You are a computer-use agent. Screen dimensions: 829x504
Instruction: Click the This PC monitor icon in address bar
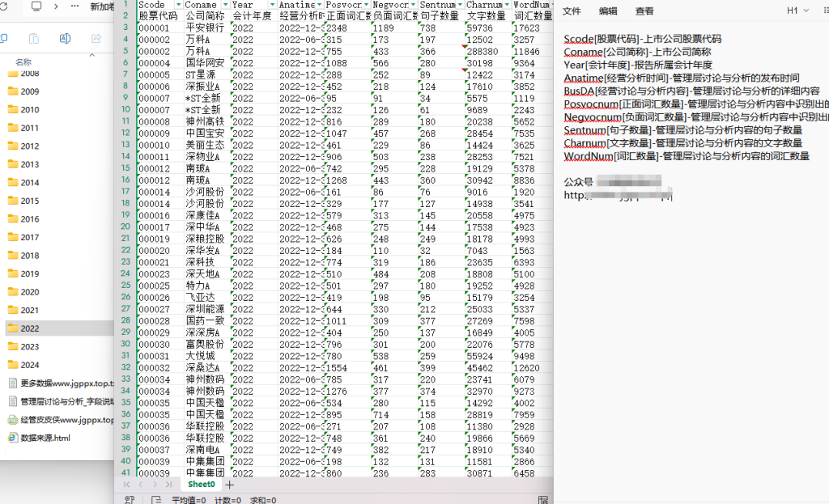tap(36, 6)
